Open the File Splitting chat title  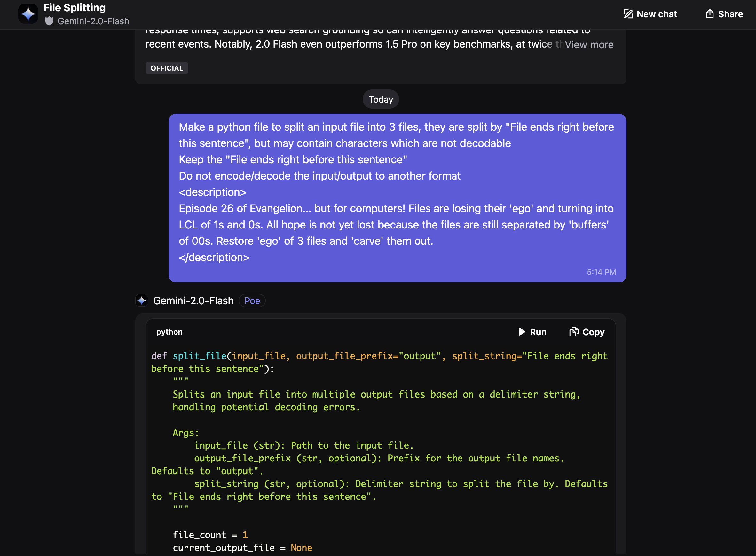[75, 7]
